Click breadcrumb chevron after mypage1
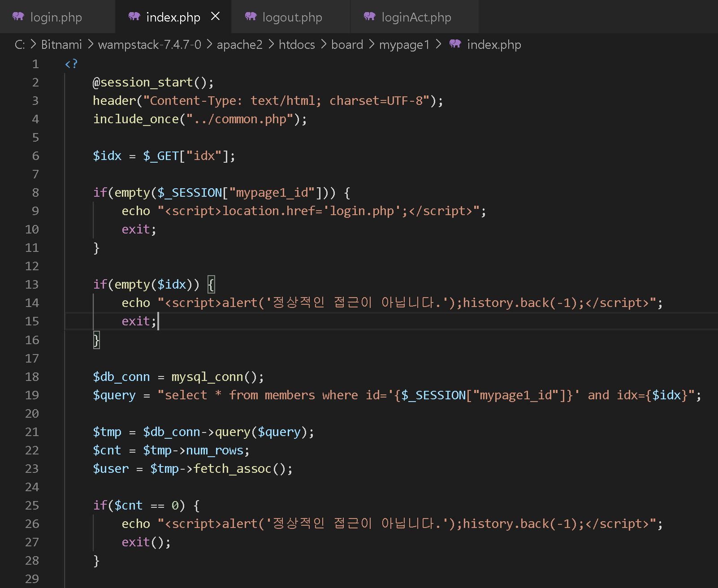This screenshot has width=718, height=588. 438,44
